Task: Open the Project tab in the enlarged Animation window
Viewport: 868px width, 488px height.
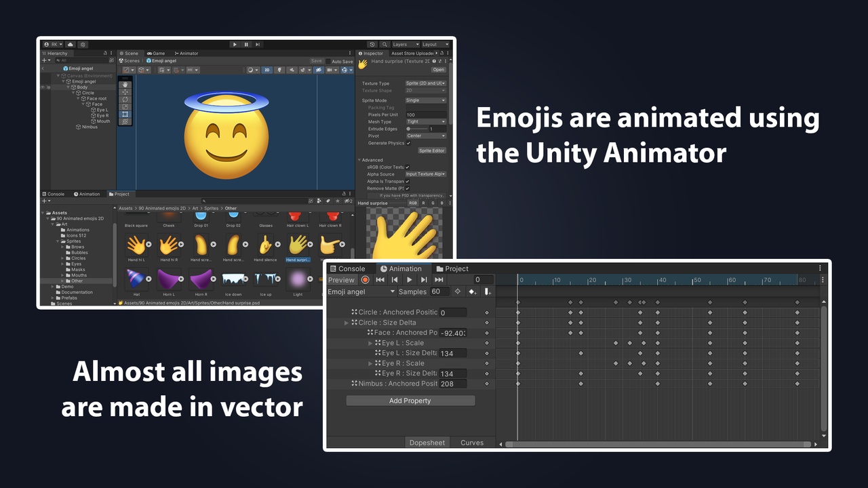Action: (452, 268)
